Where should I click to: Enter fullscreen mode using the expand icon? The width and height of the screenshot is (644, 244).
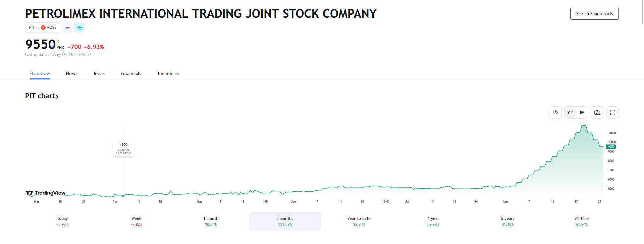(x=612, y=112)
